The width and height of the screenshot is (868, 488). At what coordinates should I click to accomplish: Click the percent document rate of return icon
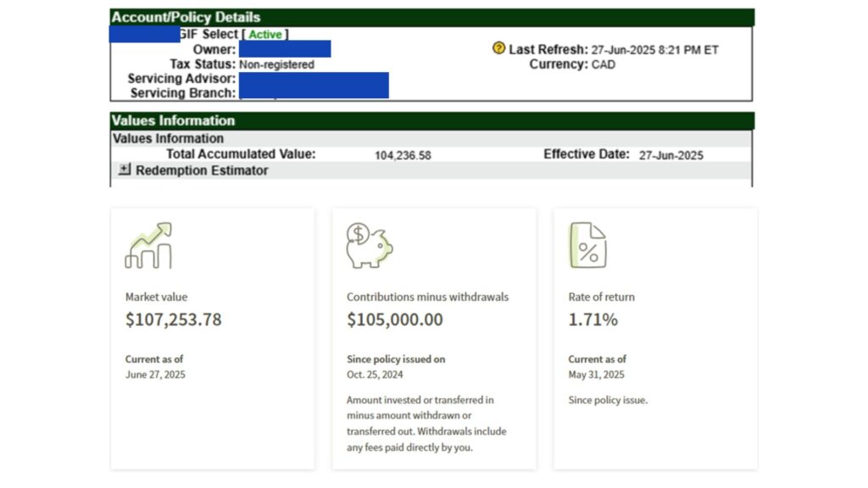pyautogui.click(x=588, y=246)
